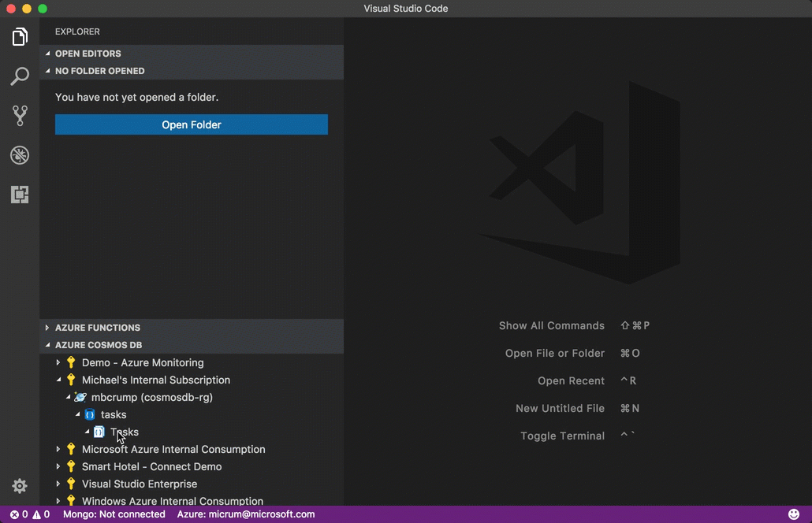The image size is (812, 523).
Task: Expand the Demo - Azure Monitoring subscription arrow
Action: [x=58, y=362]
